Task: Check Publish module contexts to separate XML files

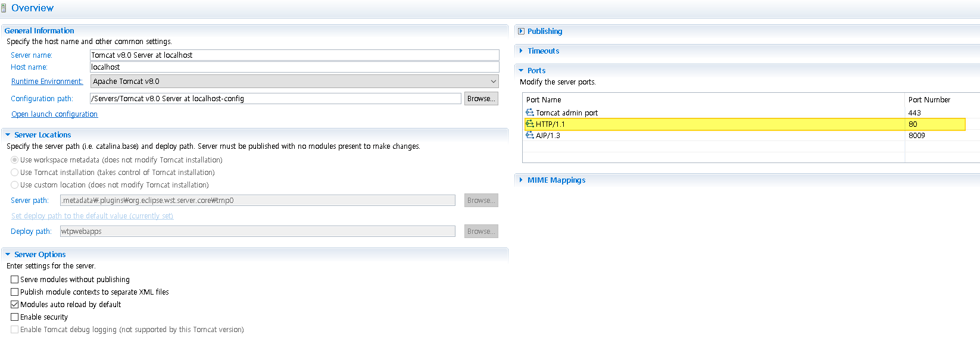Action: 14,292
